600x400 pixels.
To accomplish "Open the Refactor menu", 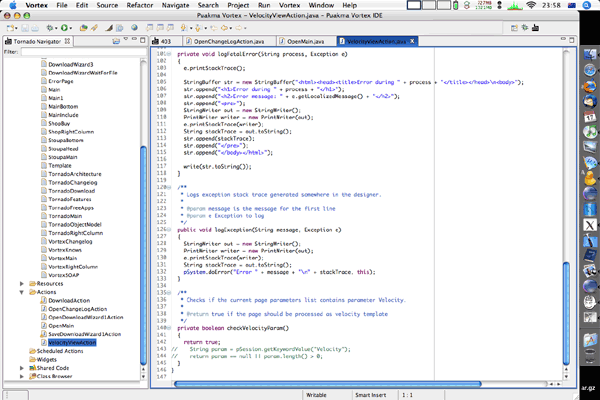I will (140, 5).
